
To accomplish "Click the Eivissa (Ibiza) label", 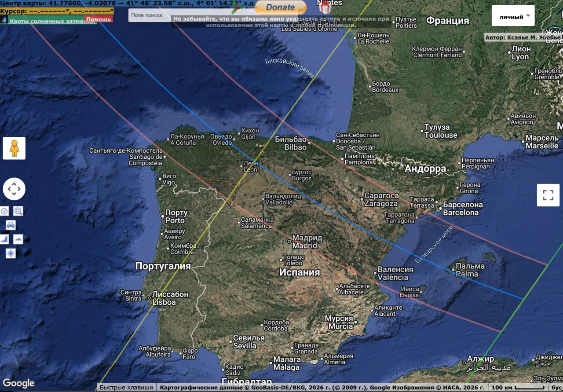I will coord(409,292).
